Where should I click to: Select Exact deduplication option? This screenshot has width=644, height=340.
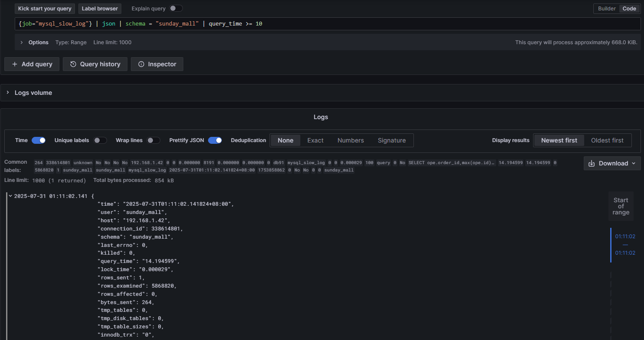[x=315, y=140]
